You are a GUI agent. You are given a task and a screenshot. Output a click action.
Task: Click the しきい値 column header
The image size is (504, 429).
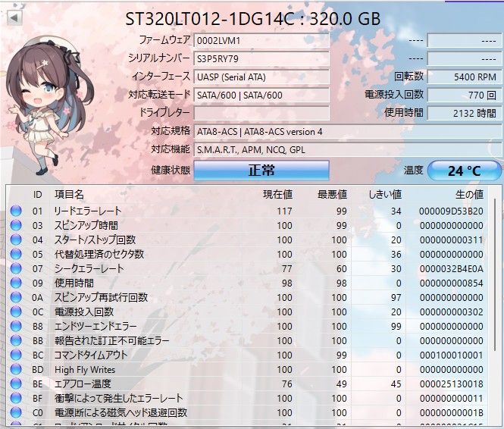tap(385, 195)
